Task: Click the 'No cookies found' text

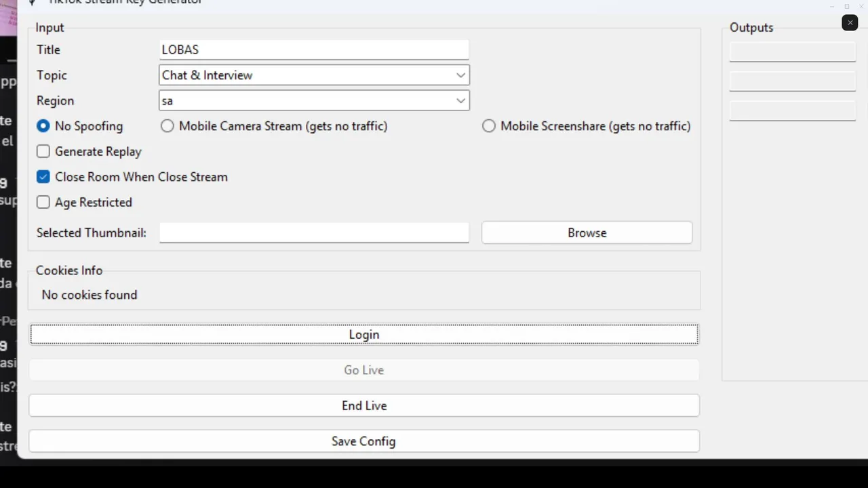Action: pos(90,295)
